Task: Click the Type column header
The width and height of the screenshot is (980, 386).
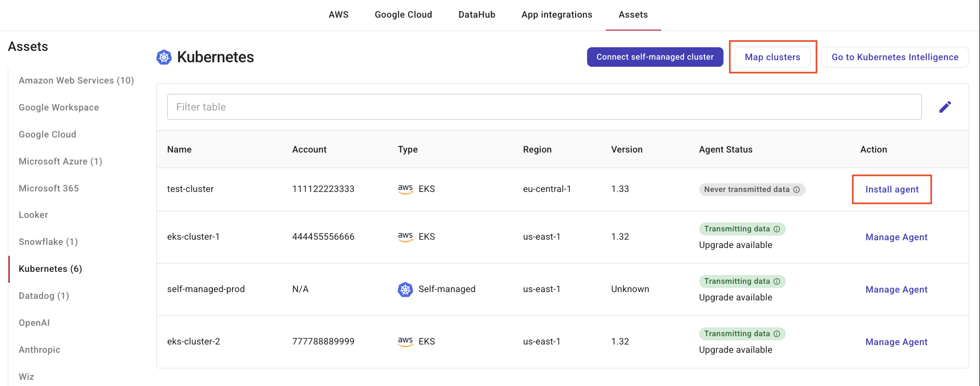Action: [407, 149]
